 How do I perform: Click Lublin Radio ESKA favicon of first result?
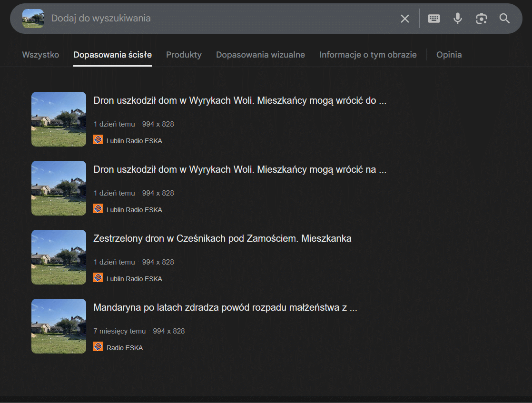(98, 140)
